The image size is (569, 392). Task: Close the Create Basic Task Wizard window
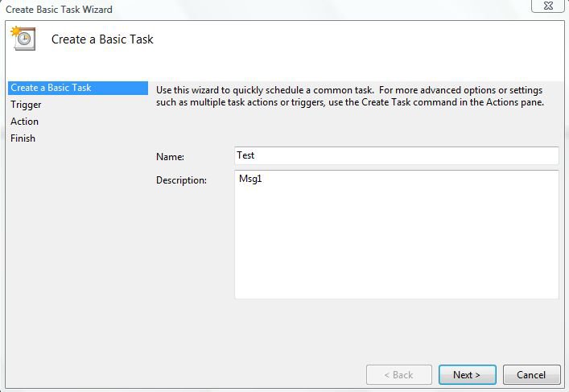tap(548, 6)
